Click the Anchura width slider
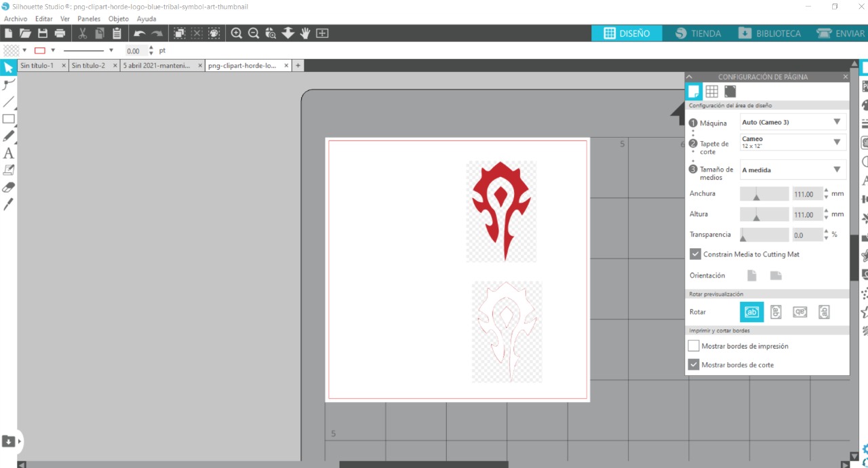This screenshot has height=468, width=868. pos(764,194)
